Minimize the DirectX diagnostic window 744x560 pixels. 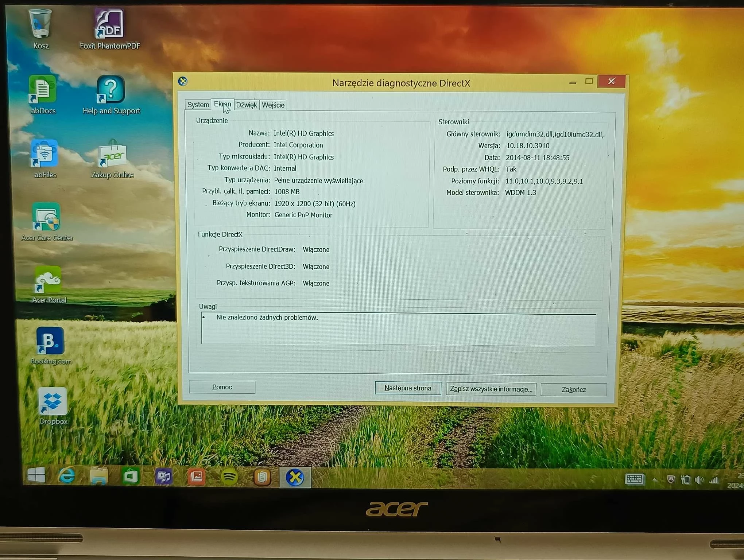pos(573,82)
